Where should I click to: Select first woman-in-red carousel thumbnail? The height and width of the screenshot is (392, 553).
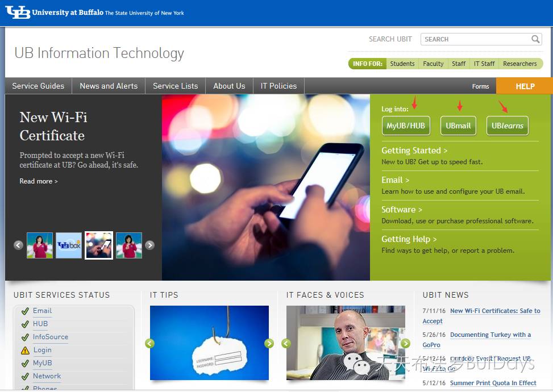click(x=40, y=245)
